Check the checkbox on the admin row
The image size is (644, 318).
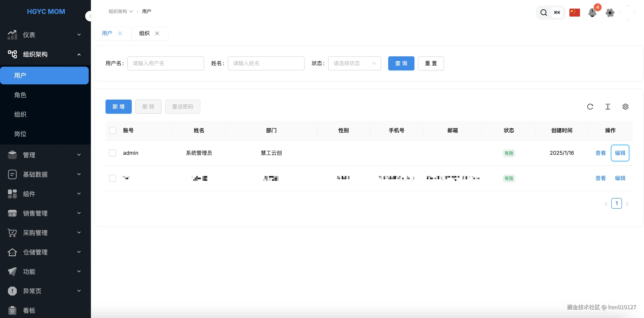coord(113,153)
